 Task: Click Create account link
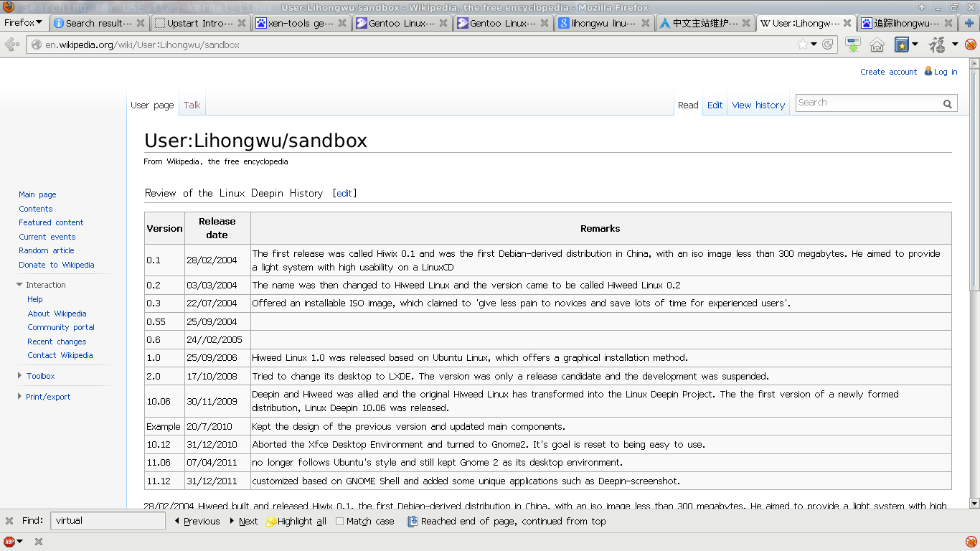[x=888, y=72]
